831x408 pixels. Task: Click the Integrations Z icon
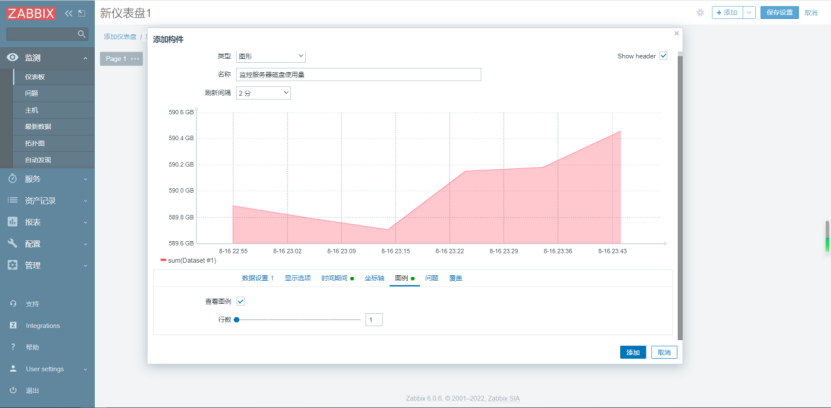(x=13, y=325)
